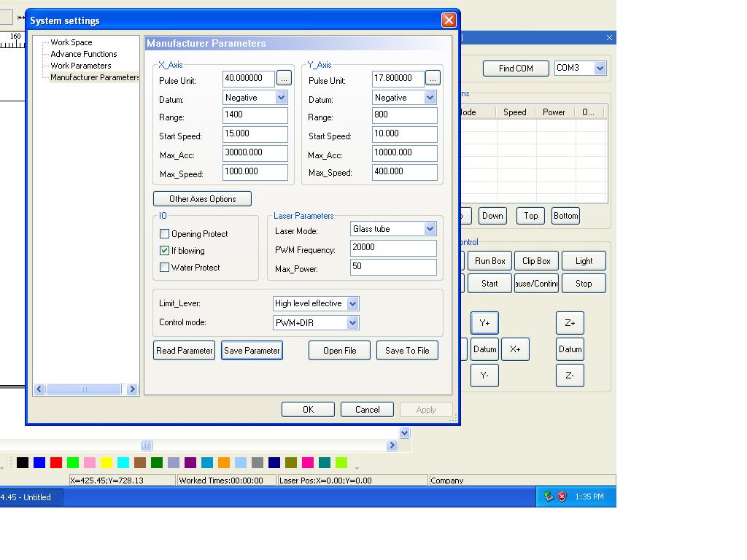Expand the Limit_Lever dropdown
Viewport: 747px width, 560px height.
[352, 304]
